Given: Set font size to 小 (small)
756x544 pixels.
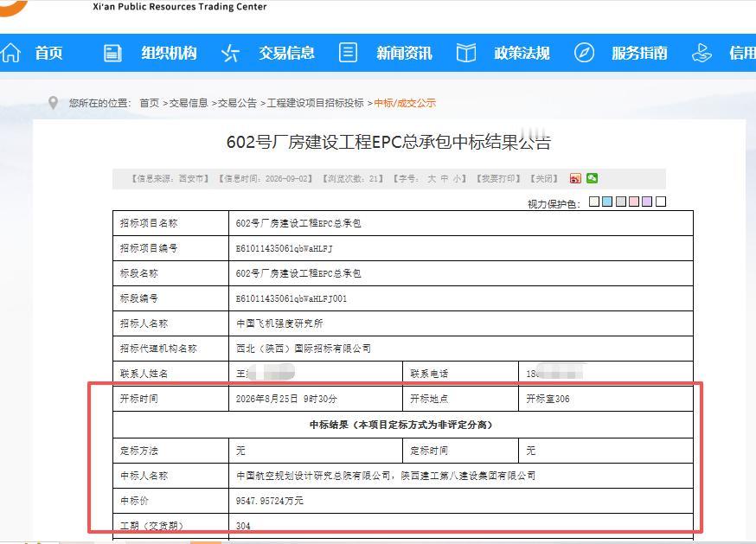Looking at the screenshot, I should 457,178.
